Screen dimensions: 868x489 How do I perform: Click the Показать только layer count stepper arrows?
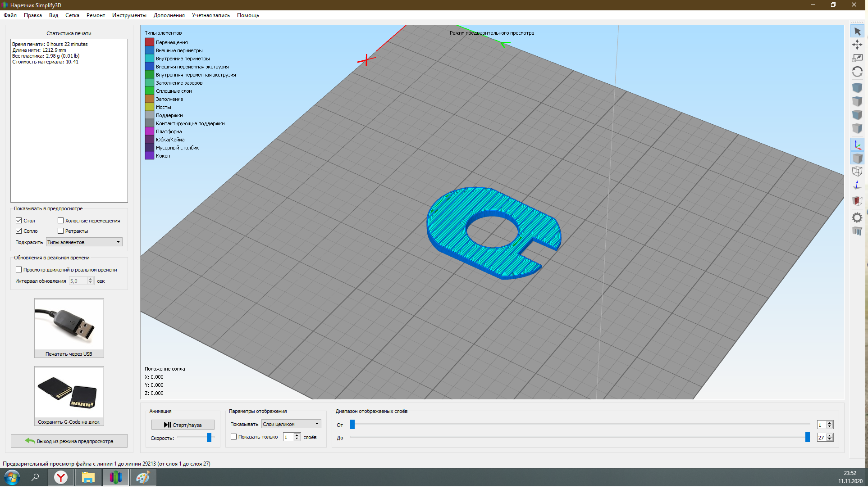[297, 437]
